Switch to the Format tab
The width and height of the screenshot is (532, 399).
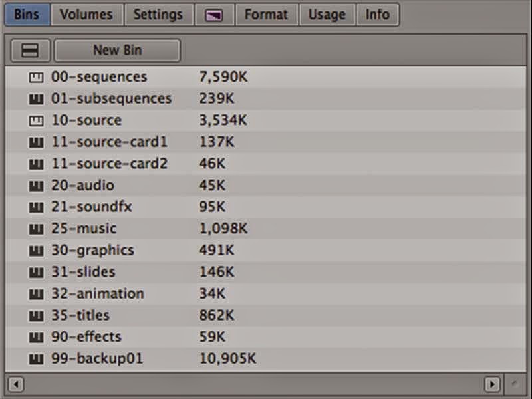coord(266,15)
